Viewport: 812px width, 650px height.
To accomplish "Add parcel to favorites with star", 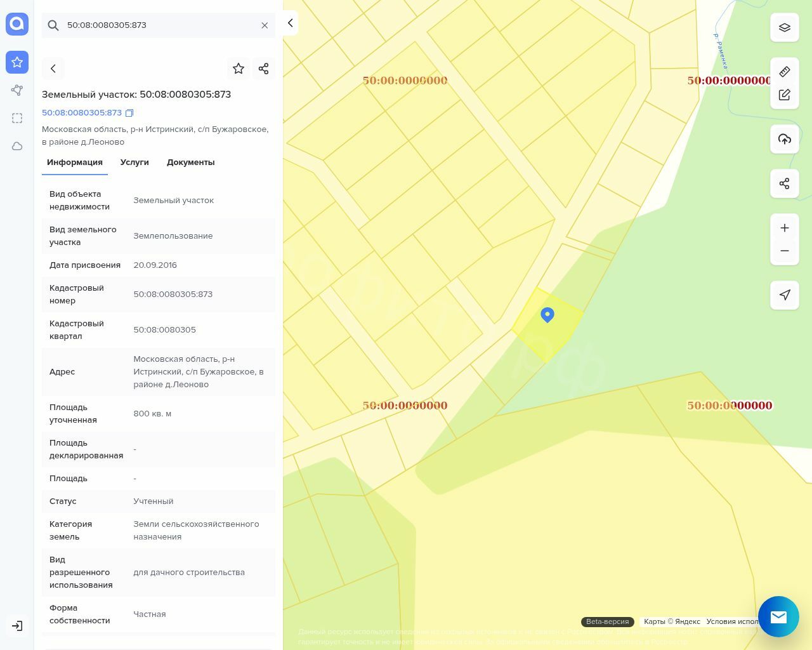I will [x=239, y=69].
